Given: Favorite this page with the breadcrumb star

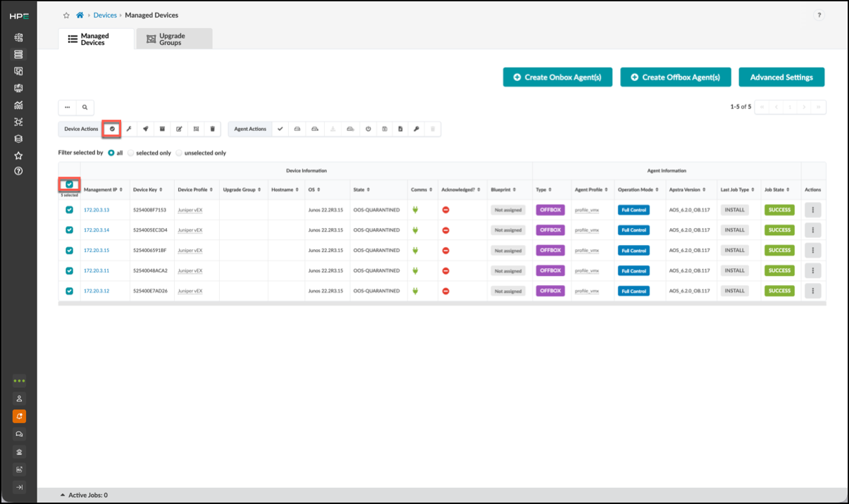Looking at the screenshot, I should click(x=66, y=15).
